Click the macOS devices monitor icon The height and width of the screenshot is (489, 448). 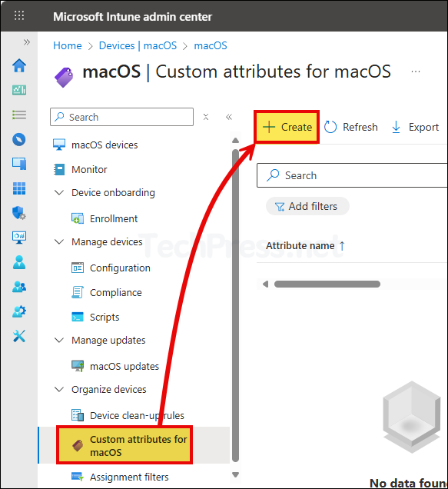(59, 145)
